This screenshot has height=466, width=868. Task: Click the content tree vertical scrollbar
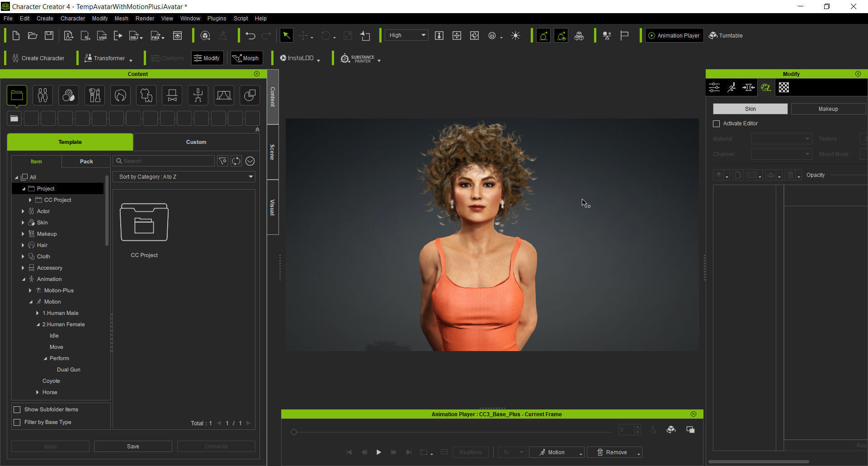[x=107, y=210]
